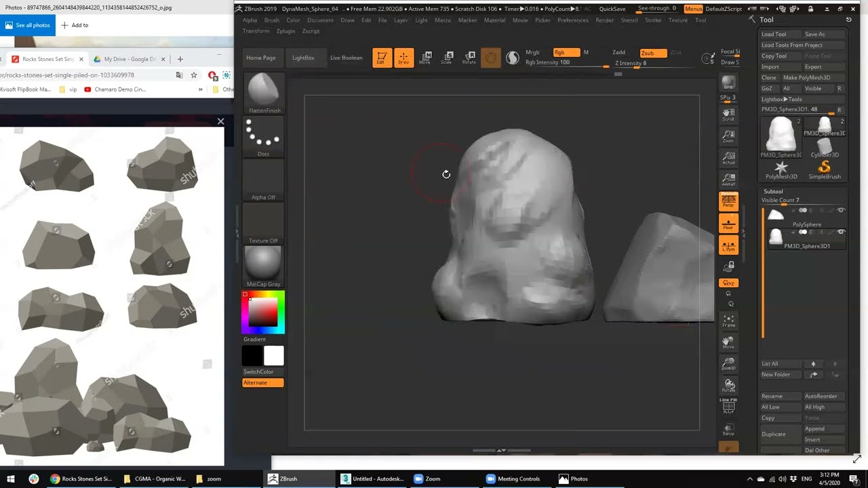This screenshot has width=868, height=488.
Task: Open the FlattenFinish brush thumbnail picker
Action: point(264,90)
